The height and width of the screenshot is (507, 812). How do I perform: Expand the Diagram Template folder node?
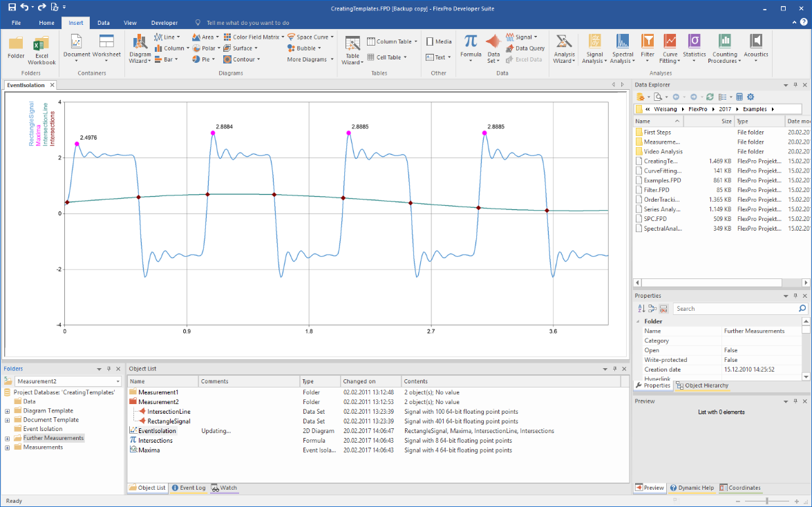[7, 411]
